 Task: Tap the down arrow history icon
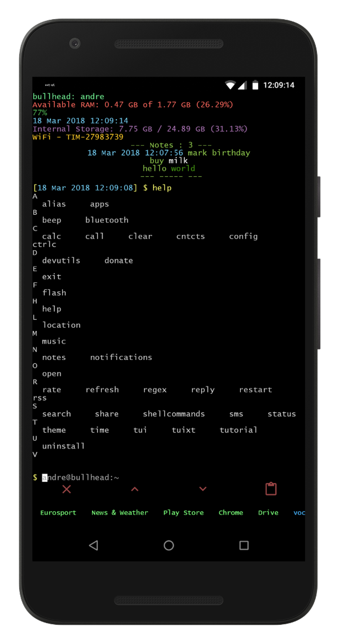[x=203, y=489]
